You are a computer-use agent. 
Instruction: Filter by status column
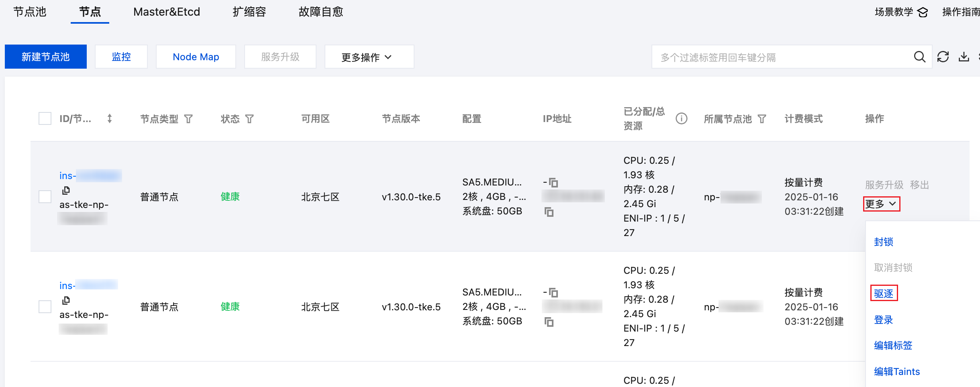[x=249, y=119]
